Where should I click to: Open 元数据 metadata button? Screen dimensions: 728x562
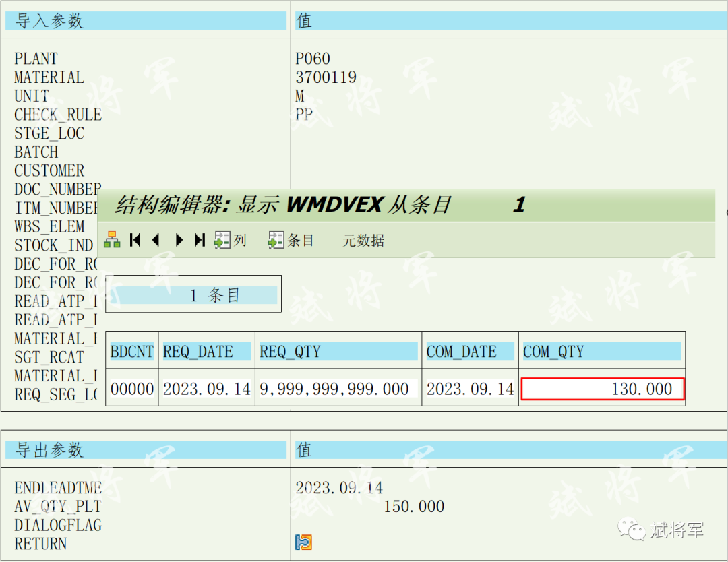(x=363, y=241)
